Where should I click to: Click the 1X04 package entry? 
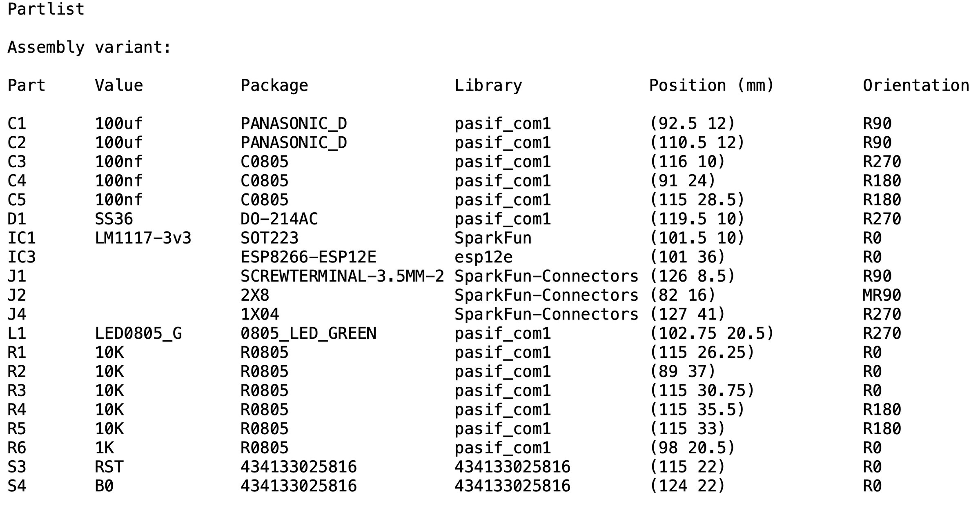(x=260, y=315)
